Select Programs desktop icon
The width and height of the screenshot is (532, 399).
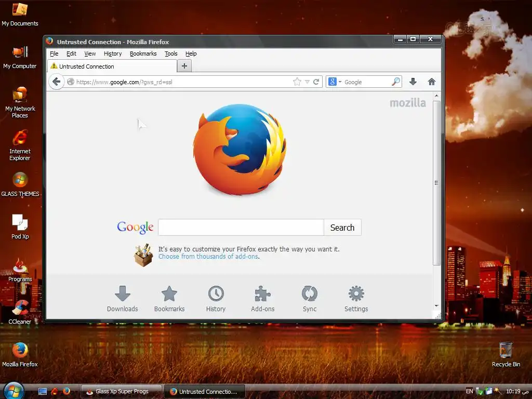(20, 270)
